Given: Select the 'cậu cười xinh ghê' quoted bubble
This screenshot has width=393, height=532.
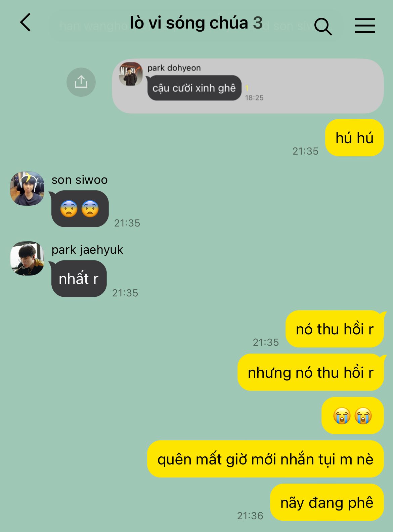Looking at the screenshot, I should tap(194, 88).
